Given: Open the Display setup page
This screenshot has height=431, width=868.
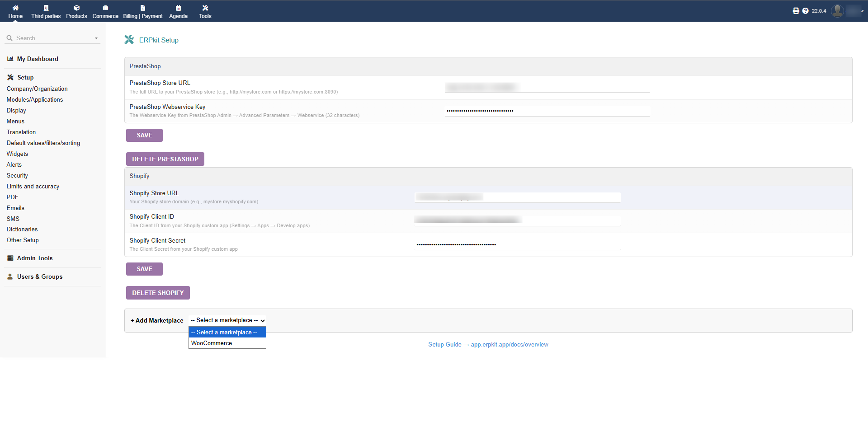Looking at the screenshot, I should point(16,110).
